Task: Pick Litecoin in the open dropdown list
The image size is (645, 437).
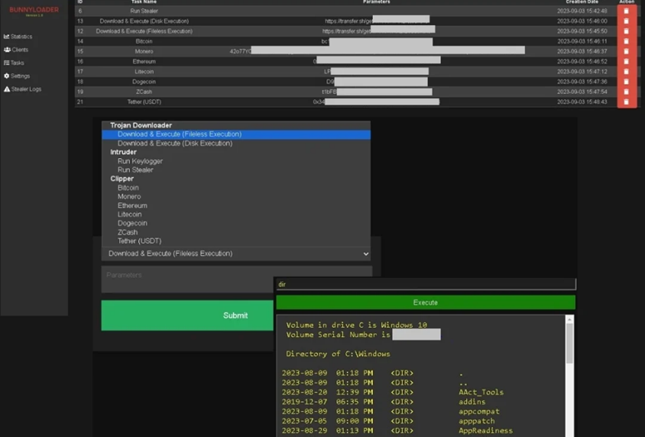Action: point(130,214)
